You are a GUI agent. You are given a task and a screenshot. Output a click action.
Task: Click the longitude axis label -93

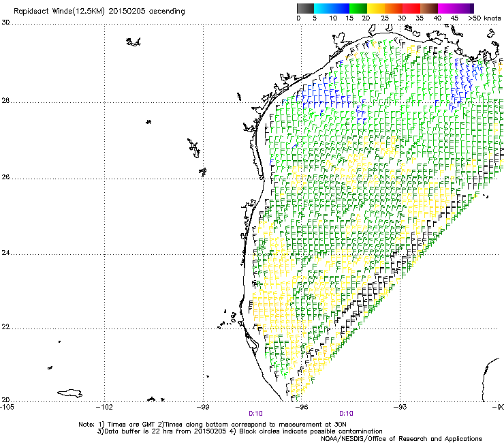point(400,407)
